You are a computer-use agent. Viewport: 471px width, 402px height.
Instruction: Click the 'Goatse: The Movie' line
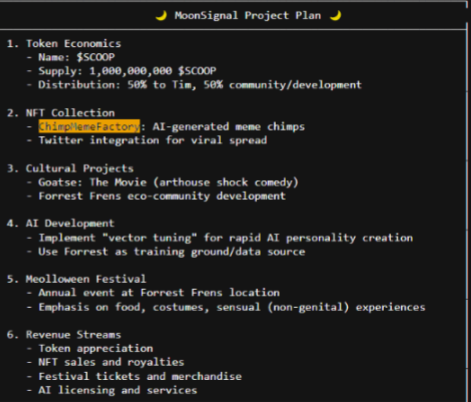pos(162,182)
